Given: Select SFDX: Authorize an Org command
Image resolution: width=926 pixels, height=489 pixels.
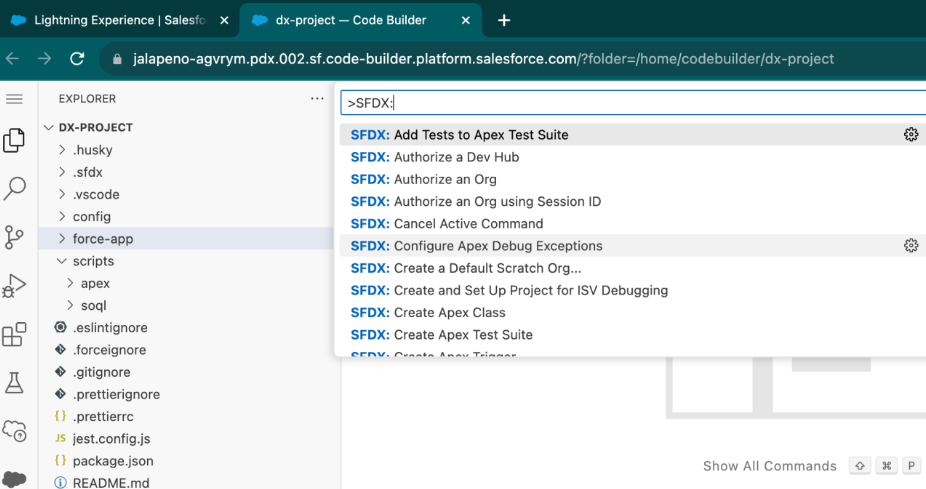Looking at the screenshot, I should 445,179.
